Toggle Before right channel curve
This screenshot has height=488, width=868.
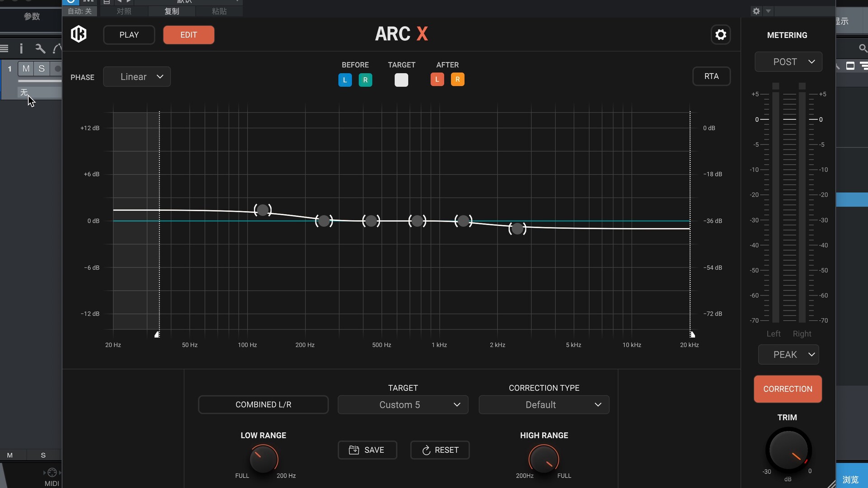[x=365, y=80]
